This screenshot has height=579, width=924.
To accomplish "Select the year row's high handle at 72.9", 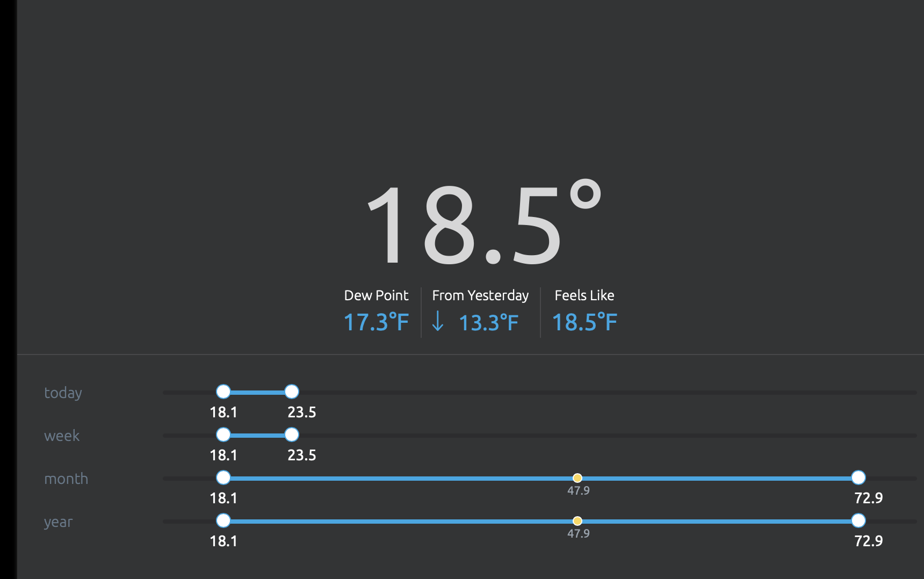I will [858, 520].
